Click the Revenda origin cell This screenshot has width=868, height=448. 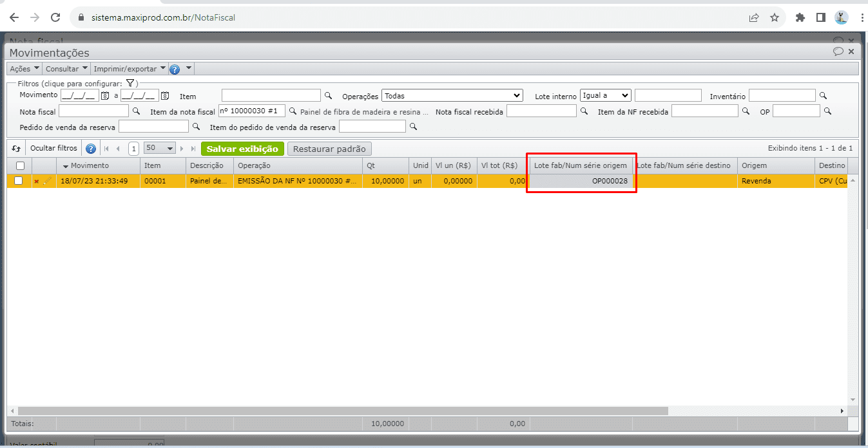click(x=776, y=182)
